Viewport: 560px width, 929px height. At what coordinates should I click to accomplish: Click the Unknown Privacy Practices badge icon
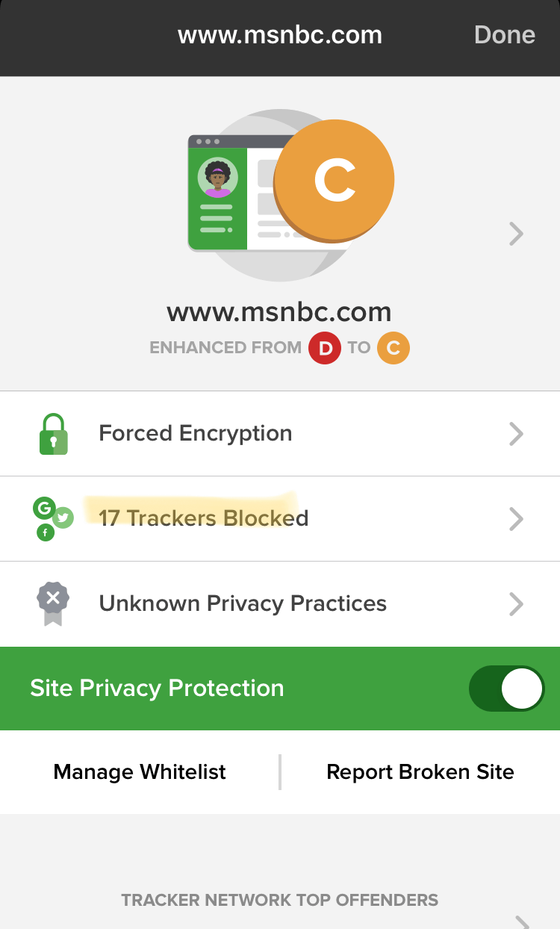(53, 603)
